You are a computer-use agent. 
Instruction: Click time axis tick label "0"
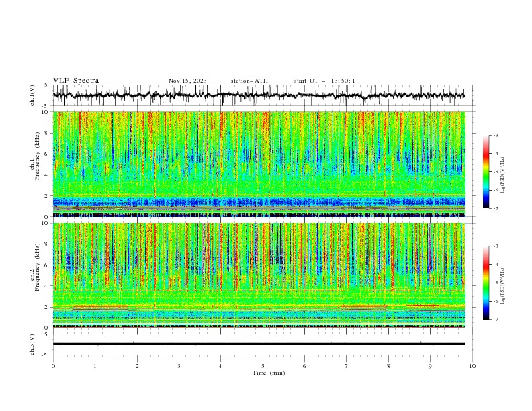53,366
